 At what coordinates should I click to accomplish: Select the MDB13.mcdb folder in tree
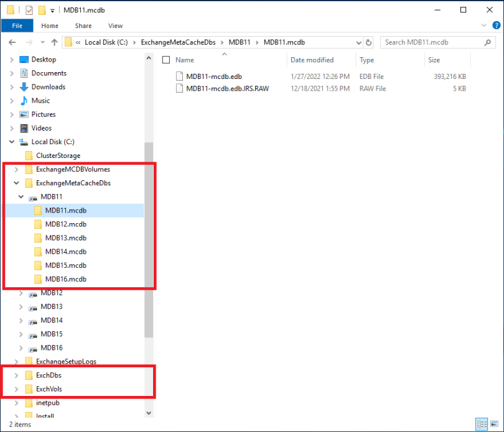65,238
